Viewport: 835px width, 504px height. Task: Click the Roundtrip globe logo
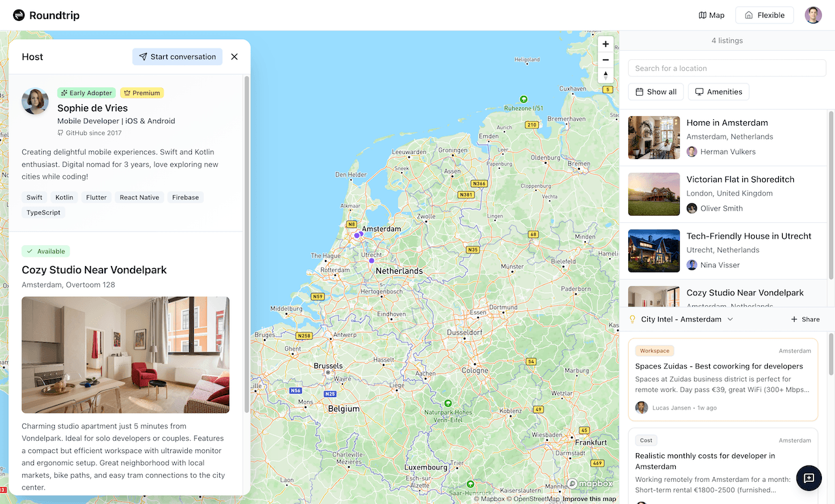click(18, 14)
